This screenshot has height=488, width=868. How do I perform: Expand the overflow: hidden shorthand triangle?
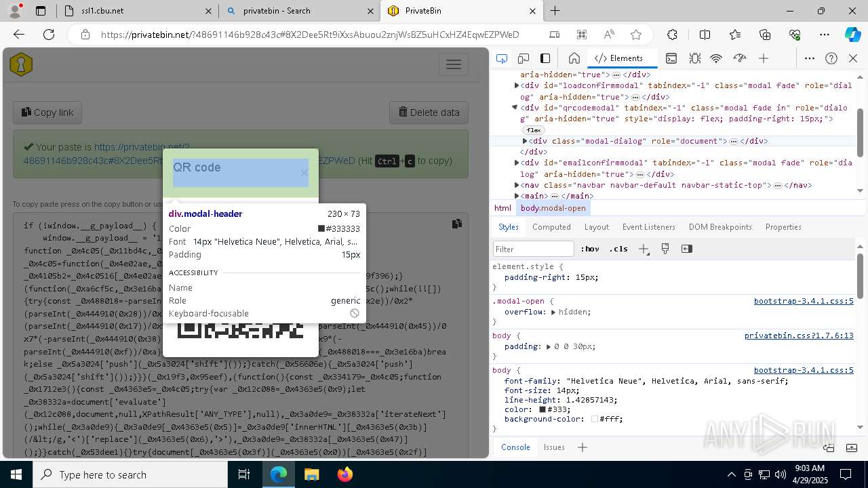[553, 312]
